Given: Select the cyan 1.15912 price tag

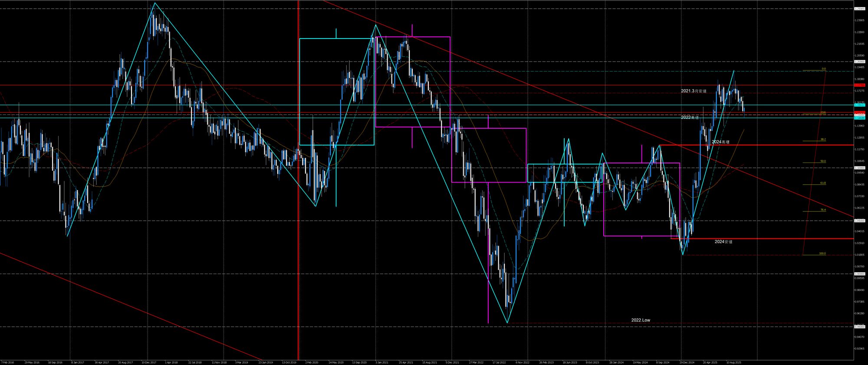Looking at the screenshot, I should [x=859, y=105].
